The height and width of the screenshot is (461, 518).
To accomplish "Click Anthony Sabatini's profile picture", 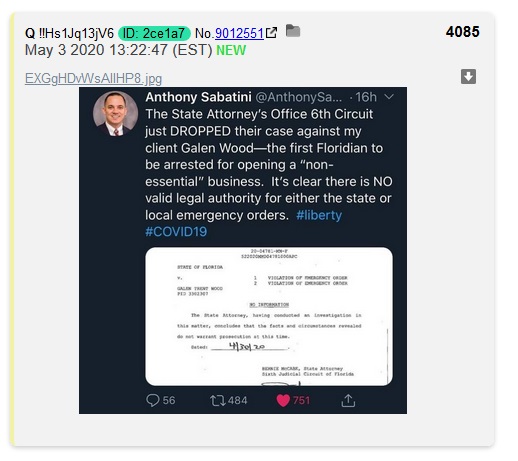I will [x=115, y=113].
